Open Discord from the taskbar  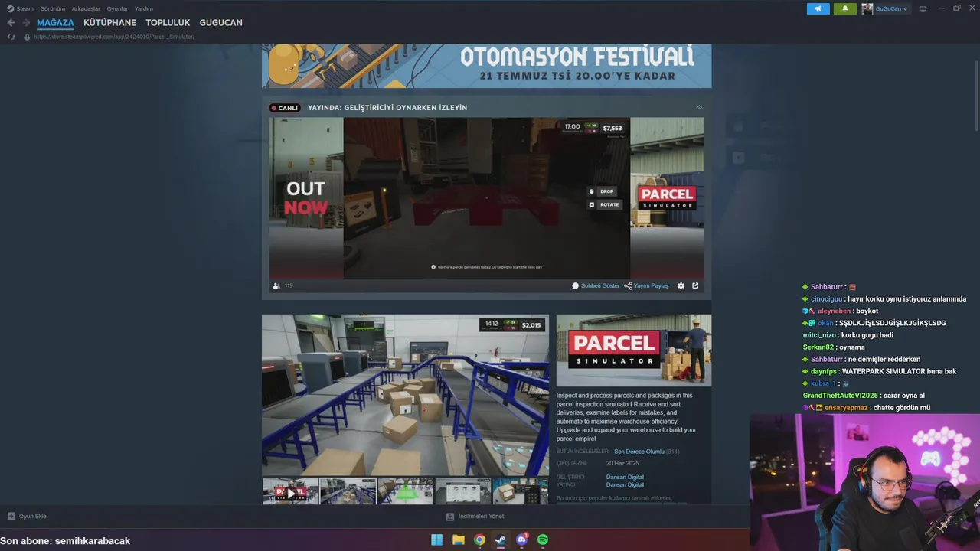point(521,540)
